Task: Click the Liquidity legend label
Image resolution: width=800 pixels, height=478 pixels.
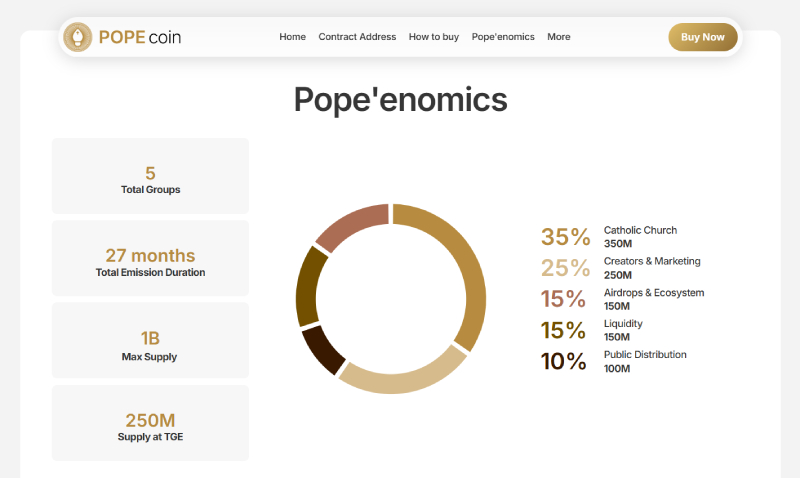Action: [x=623, y=323]
